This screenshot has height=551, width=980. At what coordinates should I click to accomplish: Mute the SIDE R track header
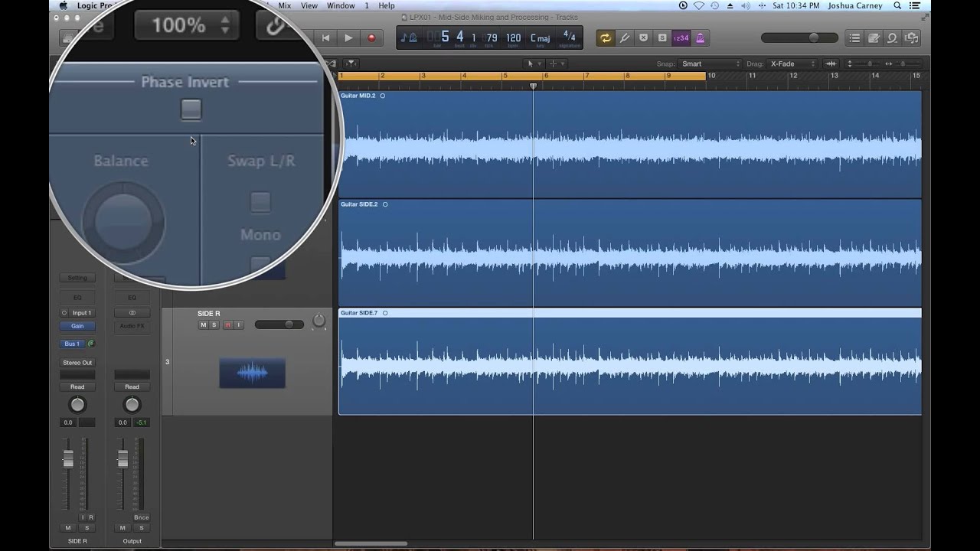coord(203,324)
